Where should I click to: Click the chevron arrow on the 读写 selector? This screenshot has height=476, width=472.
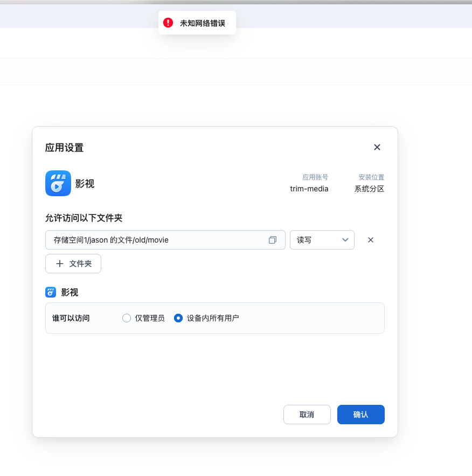tap(345, 239)
